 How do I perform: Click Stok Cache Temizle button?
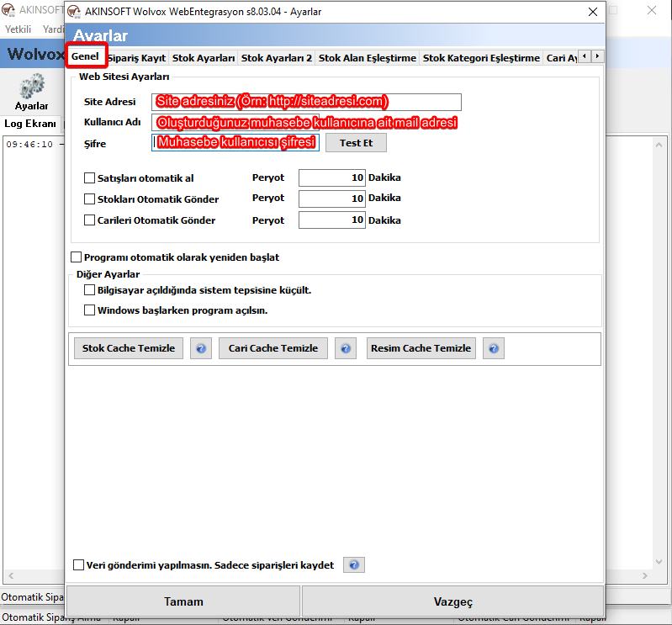tap(129, 348)
